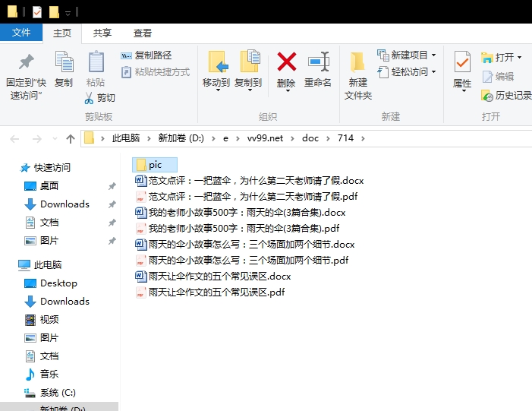Open the 文件 menu tab
The image size is (532, 411).
point(21,33)
